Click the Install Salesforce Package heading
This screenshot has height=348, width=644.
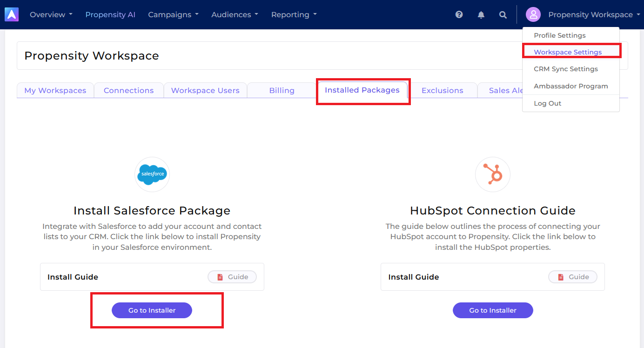click(x=152, y=211)
